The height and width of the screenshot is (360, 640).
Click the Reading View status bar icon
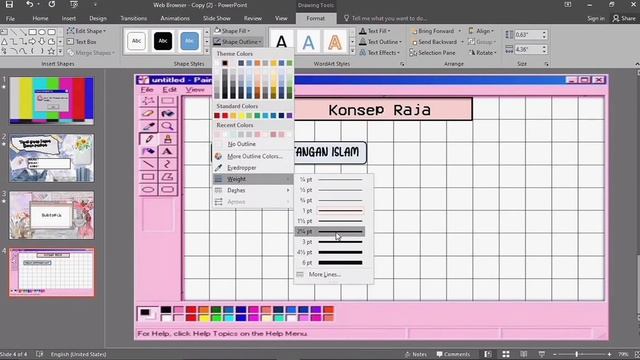tap(524, 354)
